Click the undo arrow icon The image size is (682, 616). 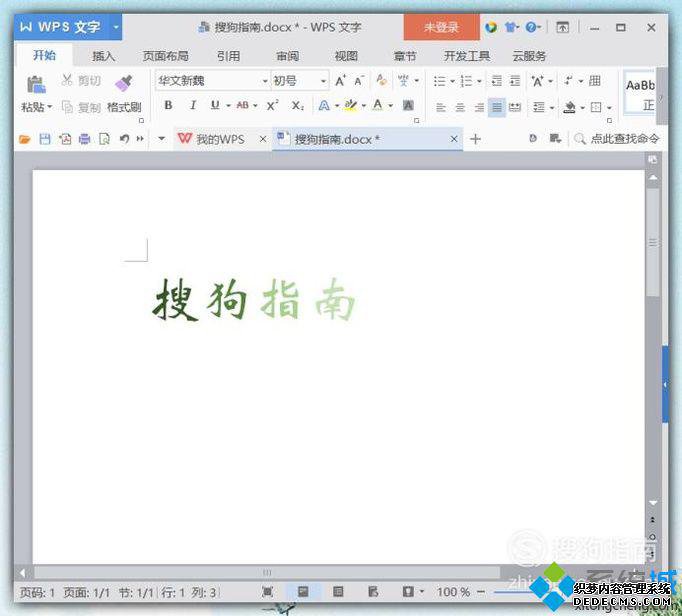[x=124, y=139]
